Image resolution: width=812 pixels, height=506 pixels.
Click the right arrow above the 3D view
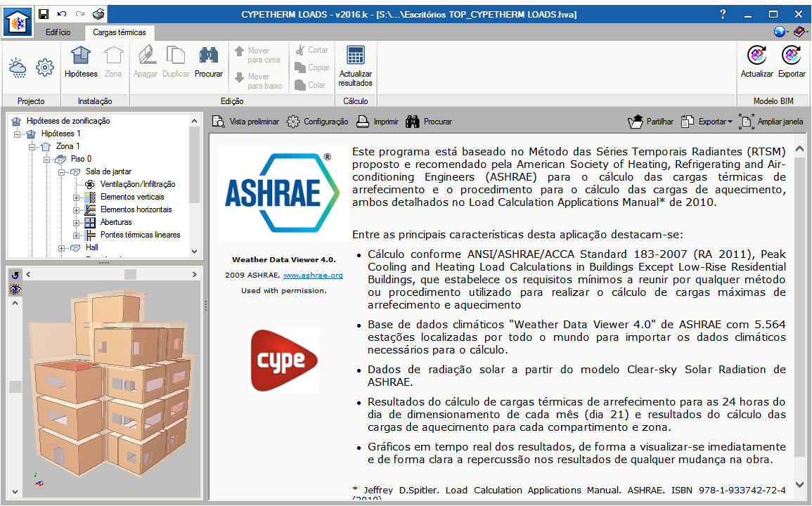tap(194, 275)
